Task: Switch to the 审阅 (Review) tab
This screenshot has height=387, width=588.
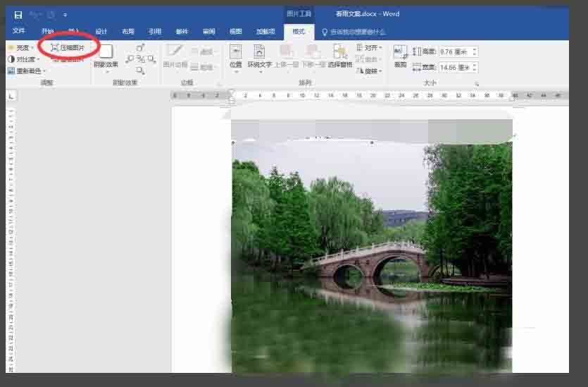Action: pyautogui.click(x=208, y=32)
